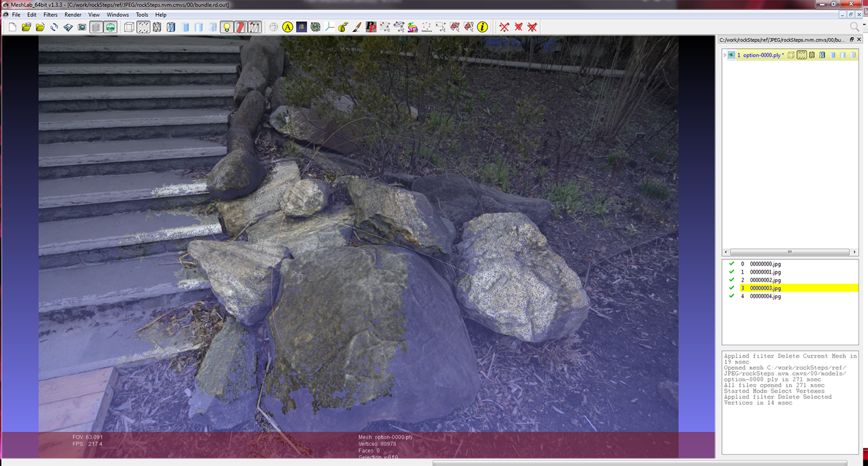Open the PP point picking tool

(x=371, y=27)
